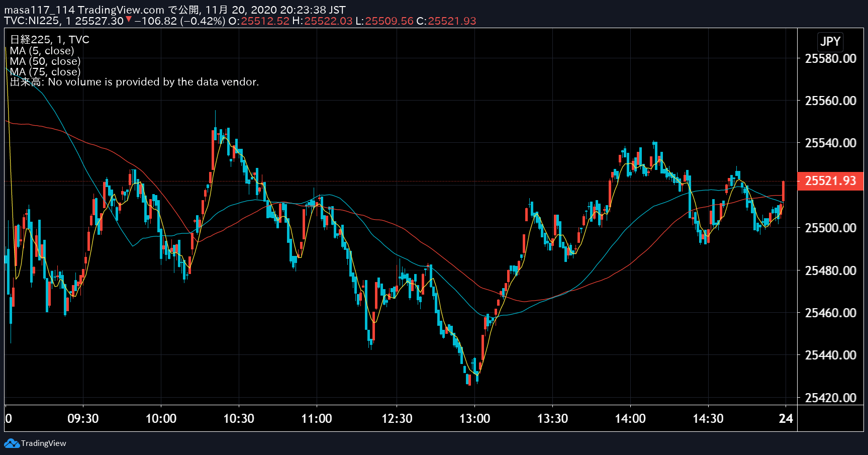Click the MA (5, close) indicator legend
The height and width of the screenshot is (455, 868).
(x=42, y=51)
